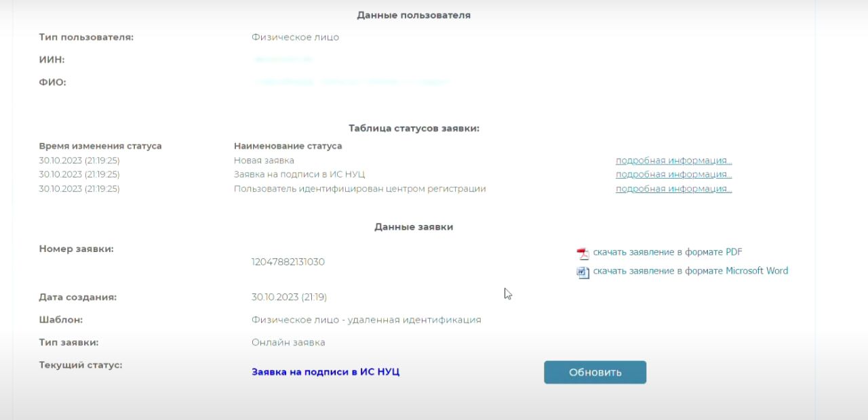
Task: Click the Обновить button
Action: point(595,372)
